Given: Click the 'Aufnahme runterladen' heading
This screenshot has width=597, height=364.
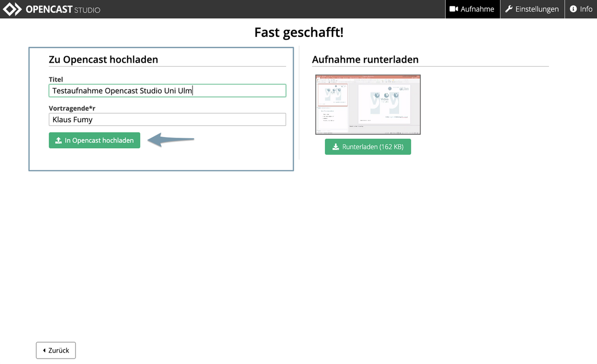Looking at the screenshot, I should (365, 59).
